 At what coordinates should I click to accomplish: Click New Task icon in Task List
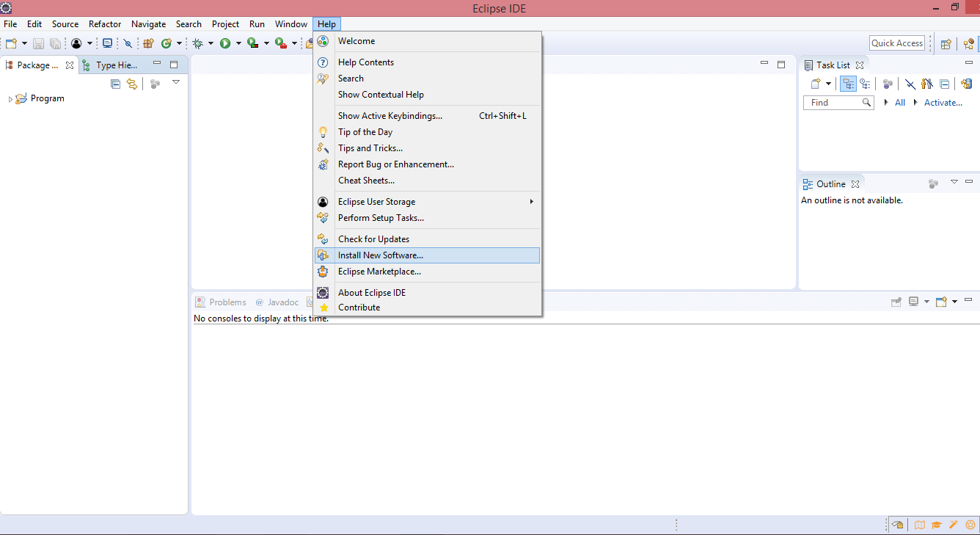click(x=815, y=84)
